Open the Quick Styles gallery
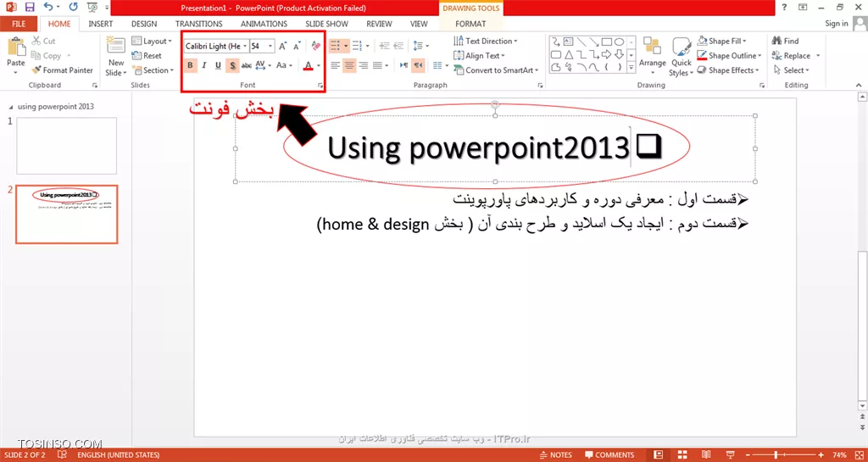 pyautogui.click(x=681, y=56)
